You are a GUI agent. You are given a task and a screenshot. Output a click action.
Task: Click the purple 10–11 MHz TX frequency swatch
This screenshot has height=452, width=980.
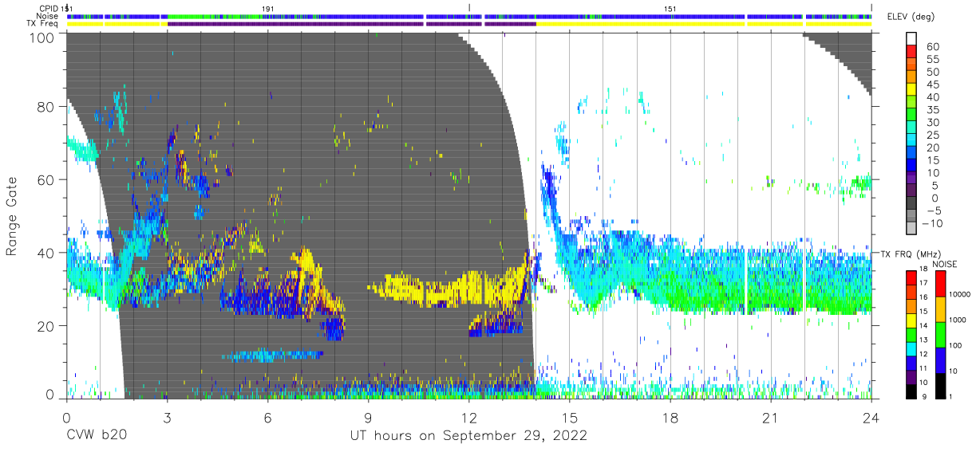point(911,376)
